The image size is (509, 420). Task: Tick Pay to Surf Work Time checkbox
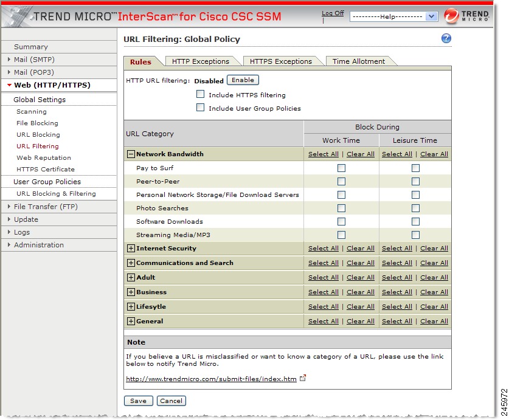coord(341,168)
